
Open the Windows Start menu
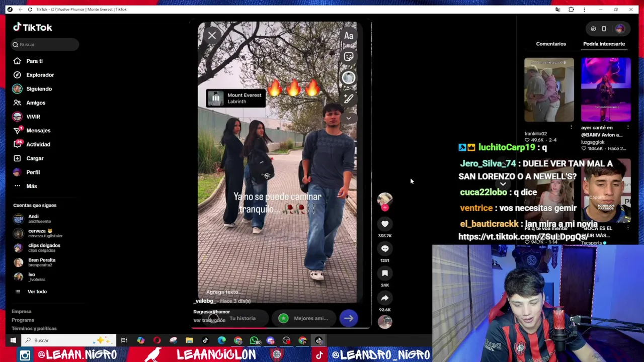[x=13, y=340]
